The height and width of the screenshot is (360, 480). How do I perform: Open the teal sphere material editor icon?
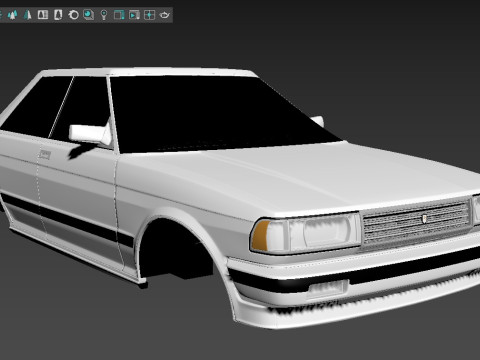[x=88, y=15]
